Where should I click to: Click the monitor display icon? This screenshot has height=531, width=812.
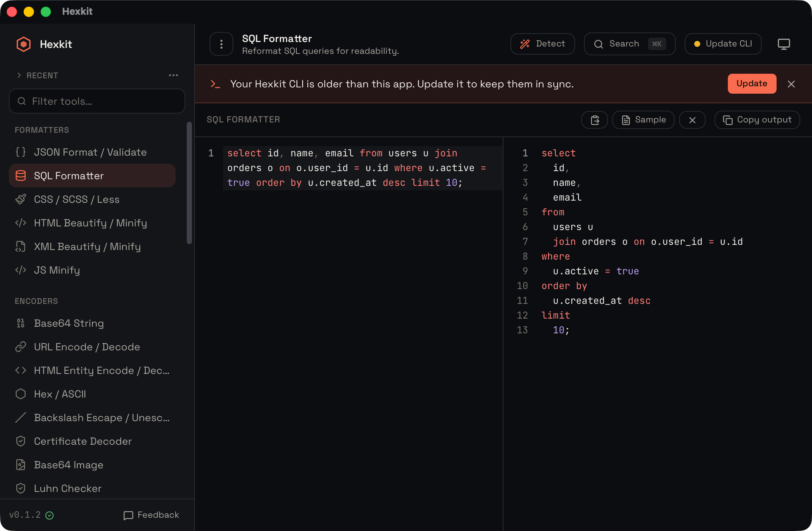pos(784,44)
